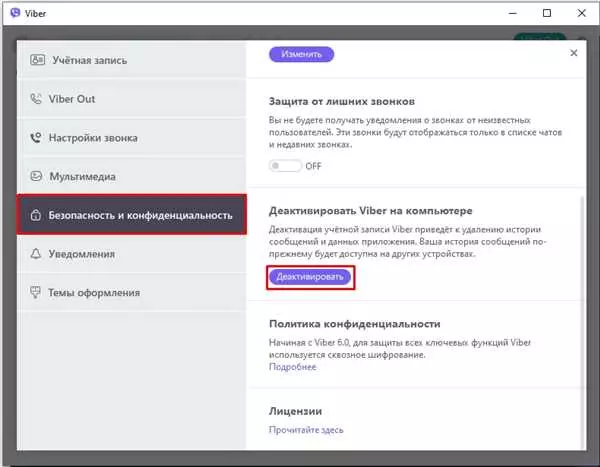Viewport: 600px width, 467px height.
Task: Click the Viber Out phone icon
Action: (x=36, y=99)
